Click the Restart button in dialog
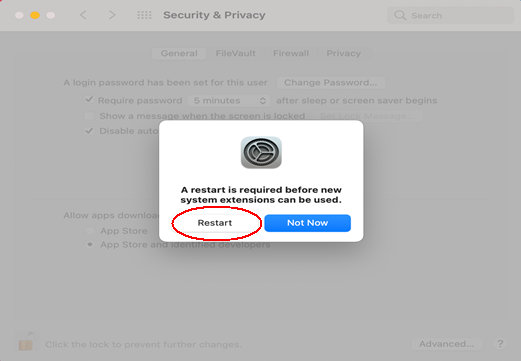Viewport: 521px width, 361px height. tap(215, 223)
